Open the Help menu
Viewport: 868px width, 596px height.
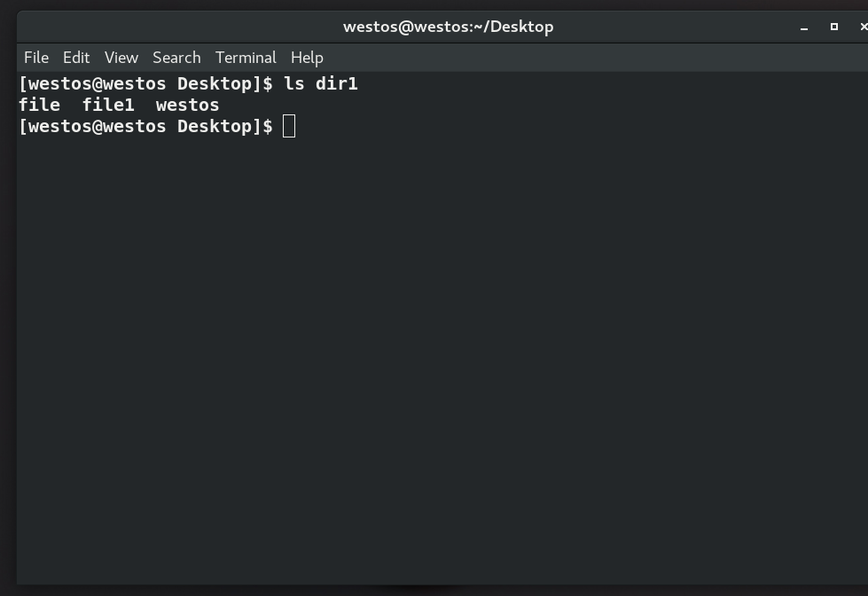click(x=308, y=58)
